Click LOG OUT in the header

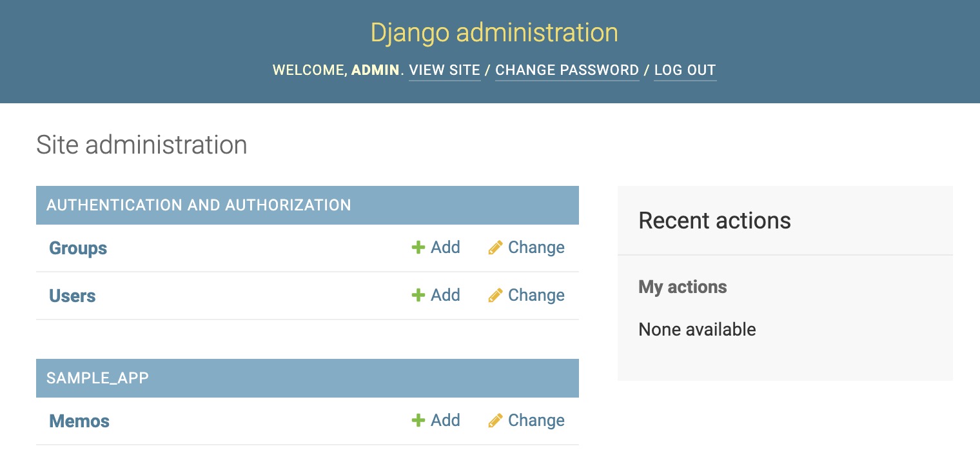coord(685,70)
